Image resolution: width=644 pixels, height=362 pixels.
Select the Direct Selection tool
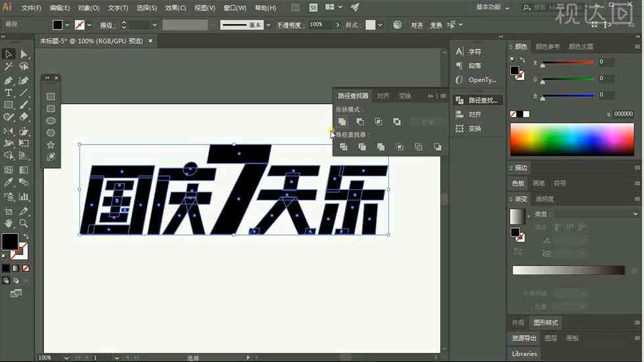(x=24, y=54)
